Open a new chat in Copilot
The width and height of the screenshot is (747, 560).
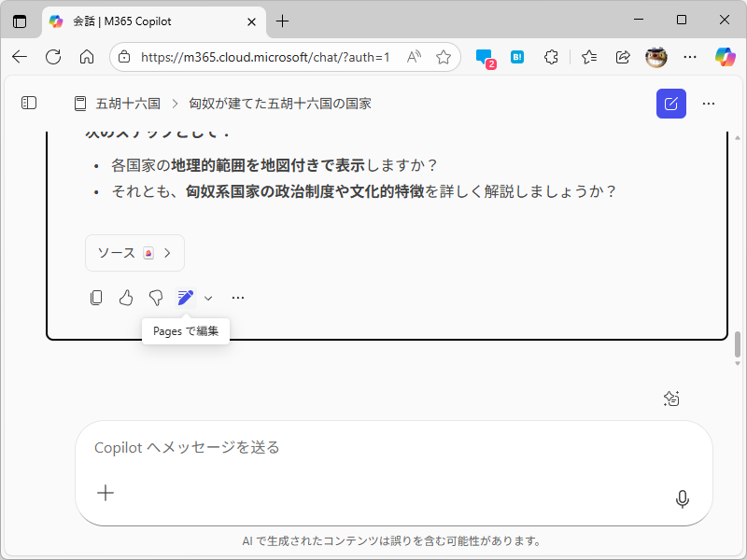[x=670, y=103]
